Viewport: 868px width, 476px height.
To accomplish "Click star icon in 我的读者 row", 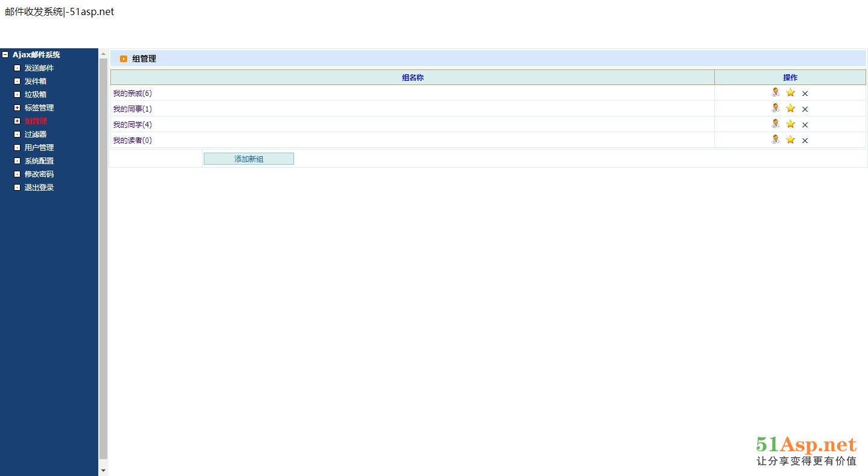I will 790,139.
